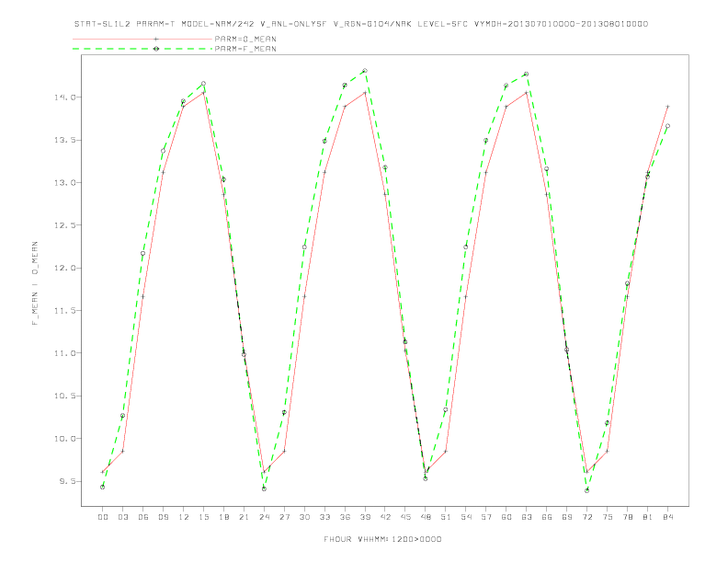
Task: Click the 03 forecast hour tick label
Action: pyautogui.click(x=122, y=517)
